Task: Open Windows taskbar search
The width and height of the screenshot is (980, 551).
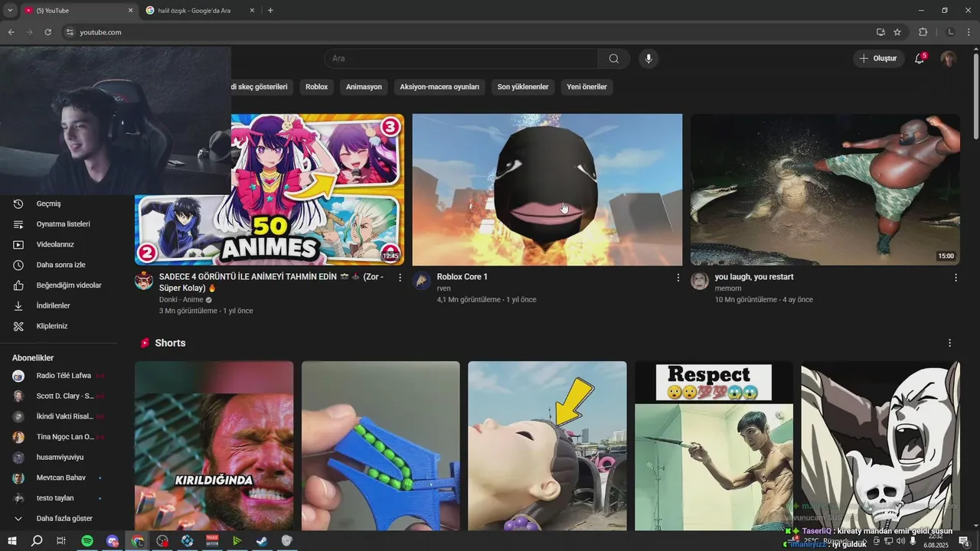Action: [37, 541]
